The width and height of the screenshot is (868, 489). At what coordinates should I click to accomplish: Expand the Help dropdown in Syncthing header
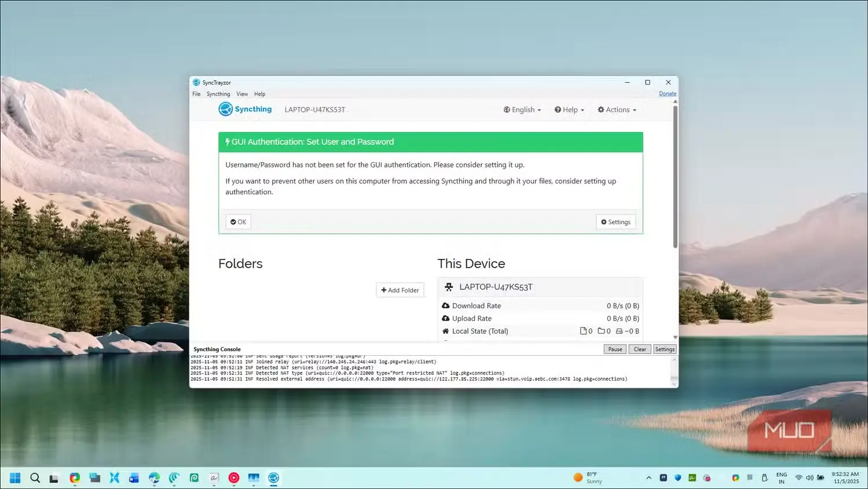[x=569, y=110]
